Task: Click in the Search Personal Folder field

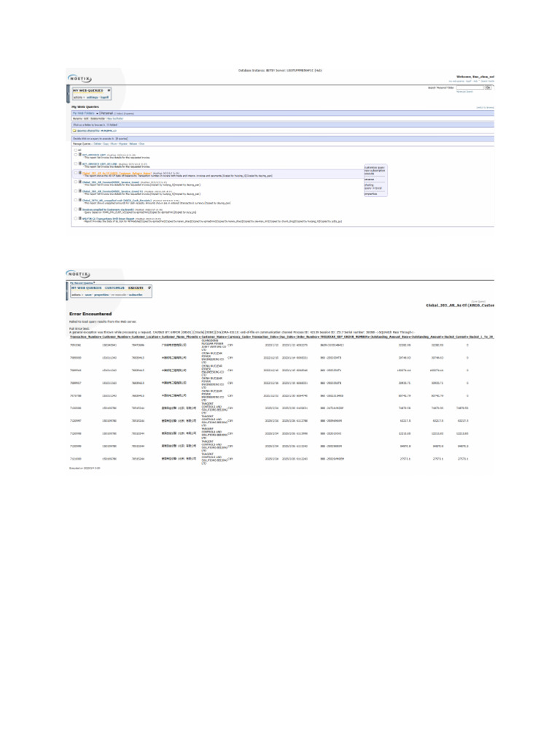Action: click(x=470, y=88)
